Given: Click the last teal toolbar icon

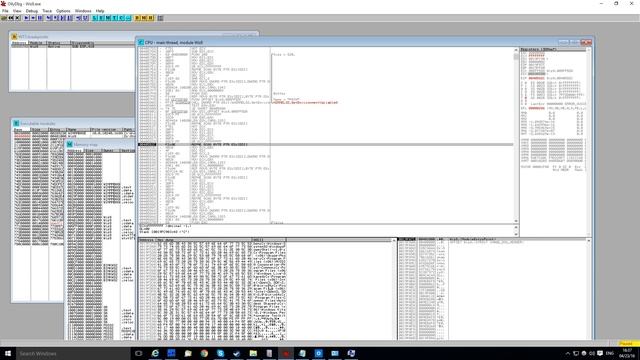Looking at the screenshot, I should point(128,18).
